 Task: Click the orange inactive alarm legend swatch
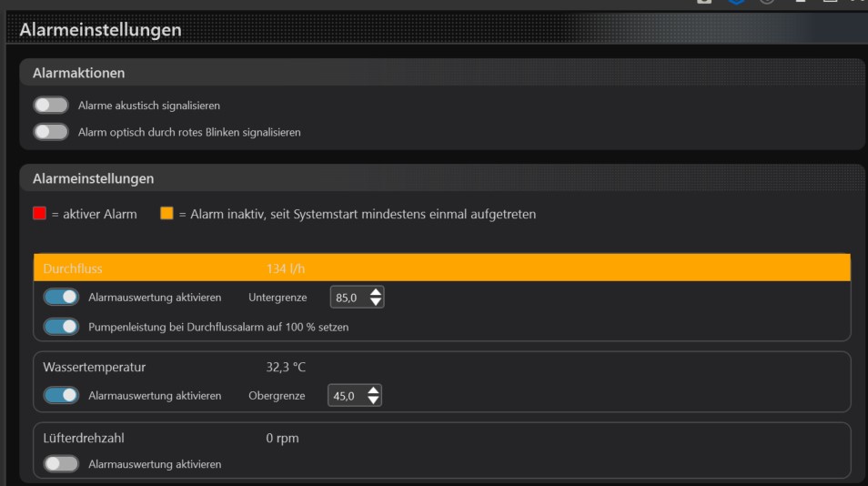(x=167, y=214)
